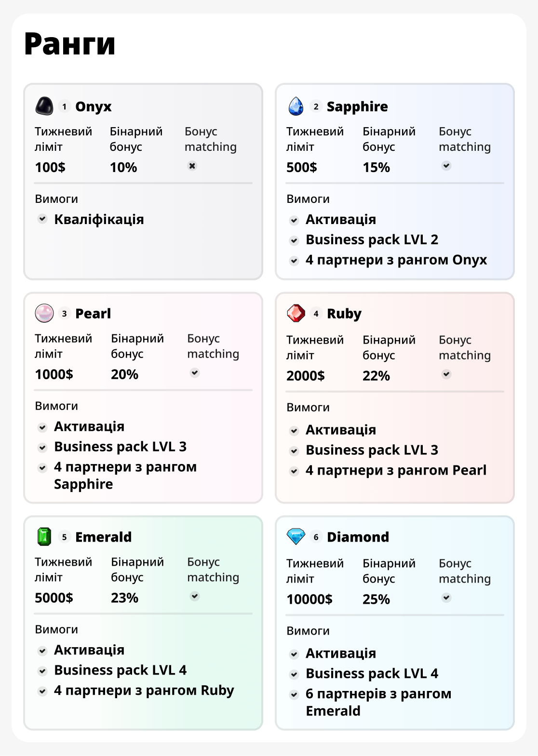
Task: Click the Emerald matching bonus checkmark
Action: pos(195,597)
